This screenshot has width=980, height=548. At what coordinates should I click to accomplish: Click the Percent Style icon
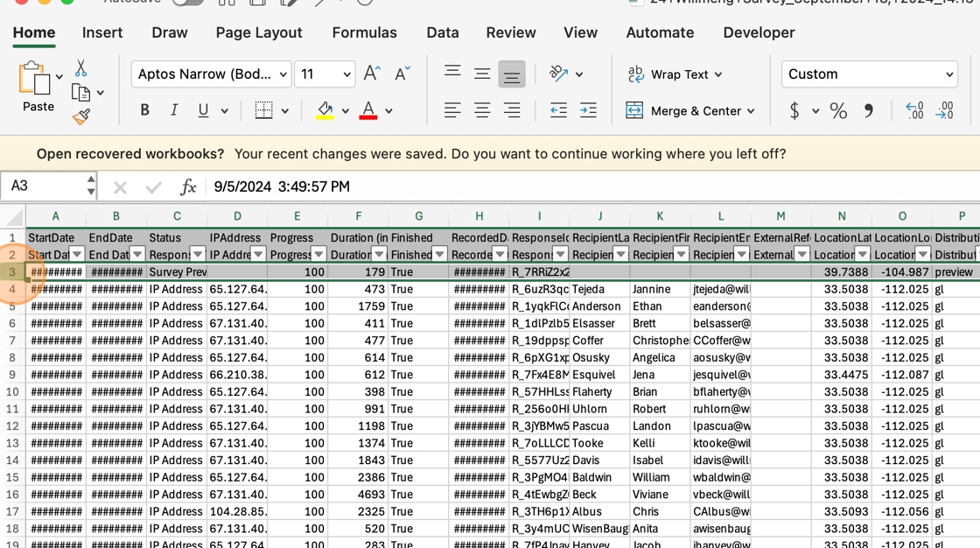(838, 111)
